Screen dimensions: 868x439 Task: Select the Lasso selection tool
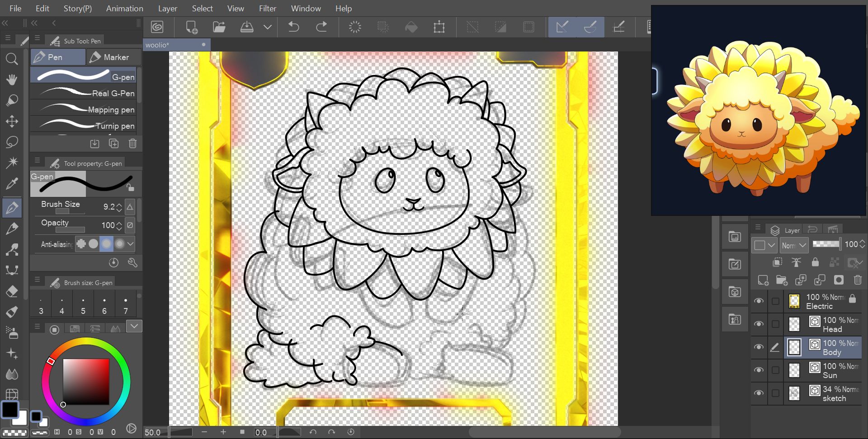pos(12,142)
